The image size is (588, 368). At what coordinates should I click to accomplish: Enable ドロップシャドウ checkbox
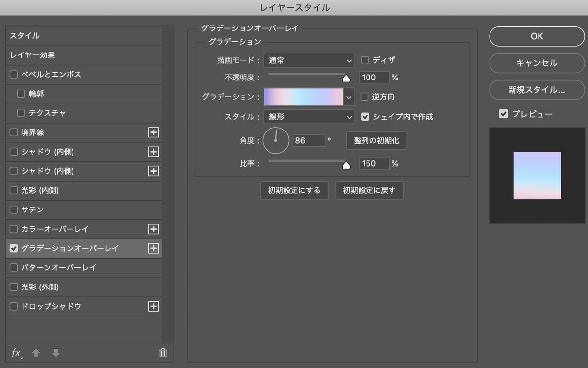[14, 306]
